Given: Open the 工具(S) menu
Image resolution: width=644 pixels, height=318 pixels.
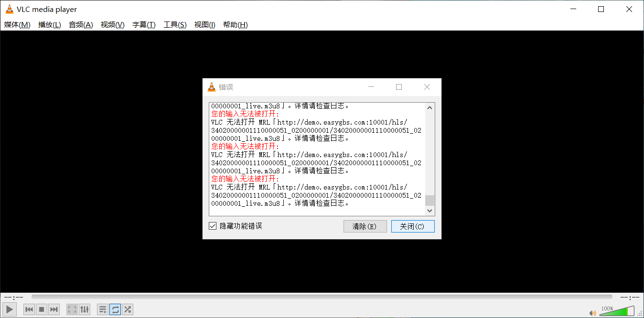Looking at the screenshot, I should (x=175, y=25).
